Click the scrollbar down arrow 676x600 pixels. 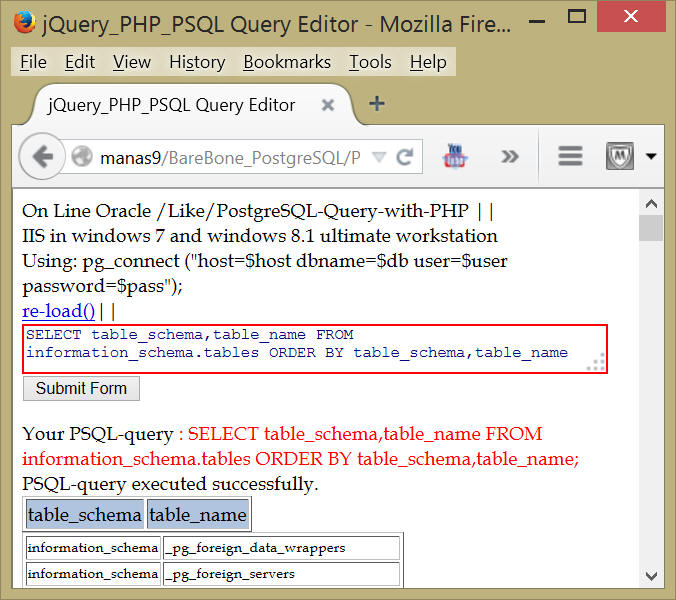tap(651, 575)
